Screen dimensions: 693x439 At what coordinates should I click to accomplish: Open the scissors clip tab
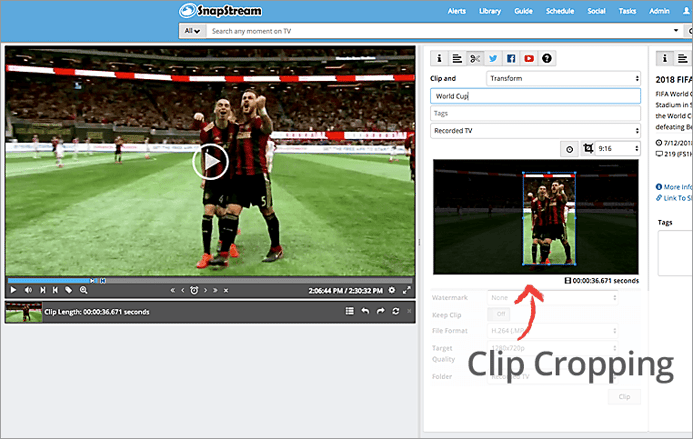(475, 59)
